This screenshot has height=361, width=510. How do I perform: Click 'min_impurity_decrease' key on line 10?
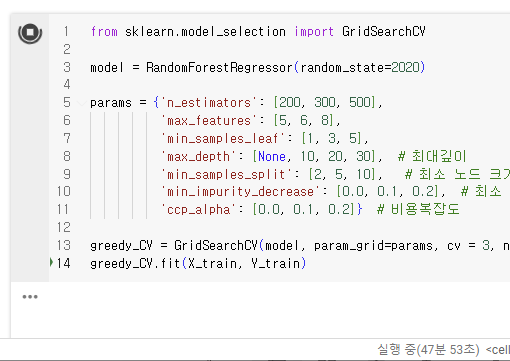[x=240, y=192]
